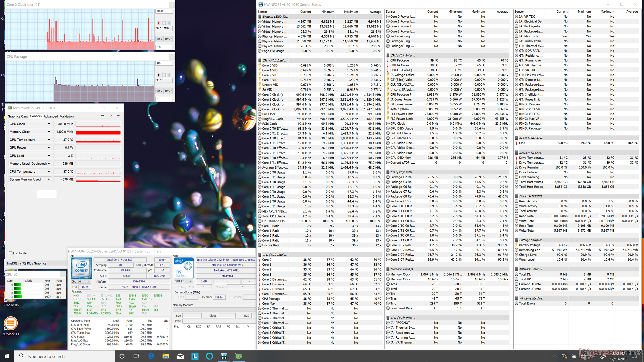Screen dimensions: 644x362
Task: Click GPU-Z screenshot camera icon
Action: (x=103, y=116)
